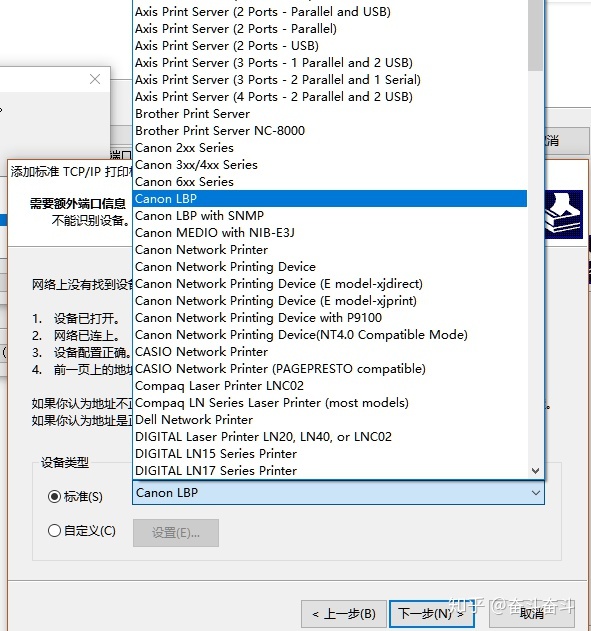Choose Axis Print Server (4 Ports - 2 Parallel and 2 USB)
591x631 pixels.
[330, 97]
